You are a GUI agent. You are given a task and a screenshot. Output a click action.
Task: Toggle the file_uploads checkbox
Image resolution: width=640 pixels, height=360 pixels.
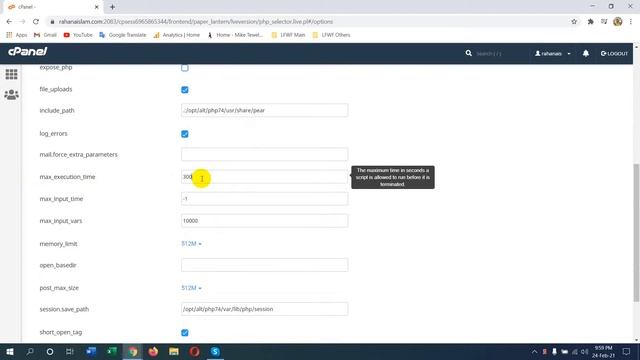(185, 90)
